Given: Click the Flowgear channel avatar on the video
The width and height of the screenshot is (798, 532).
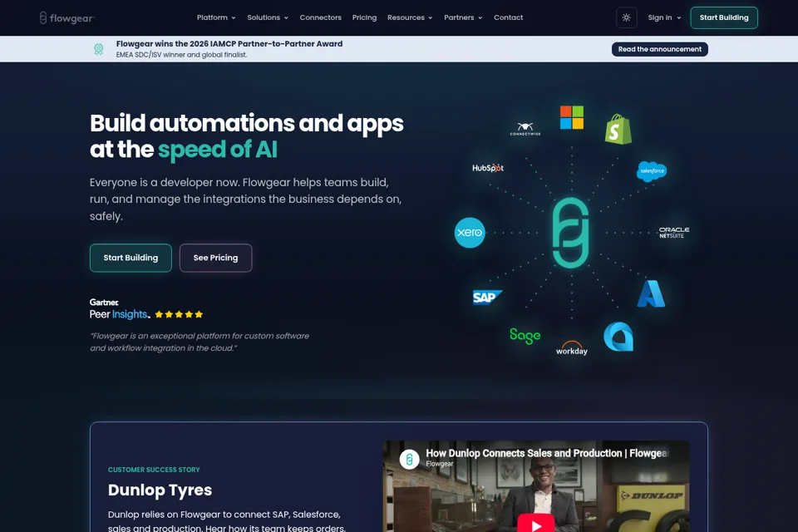Looking at the screenshot, I should (x=409, y=459).
